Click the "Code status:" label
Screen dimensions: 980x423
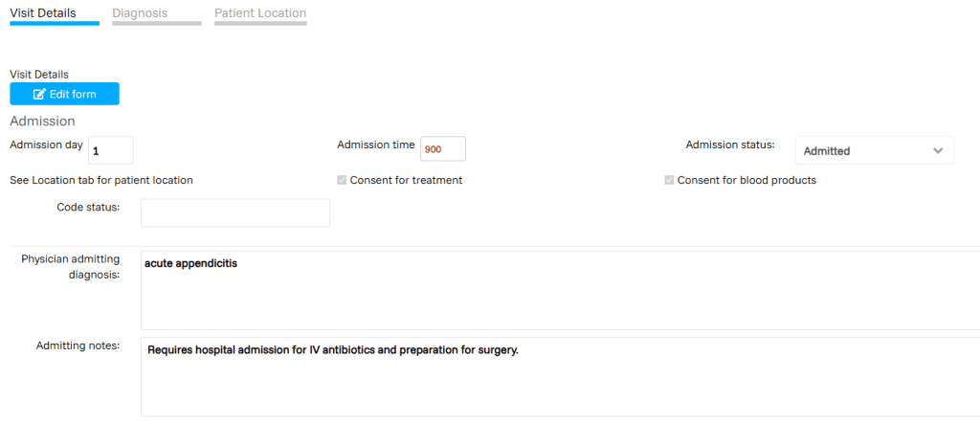[x=88, y=207]
